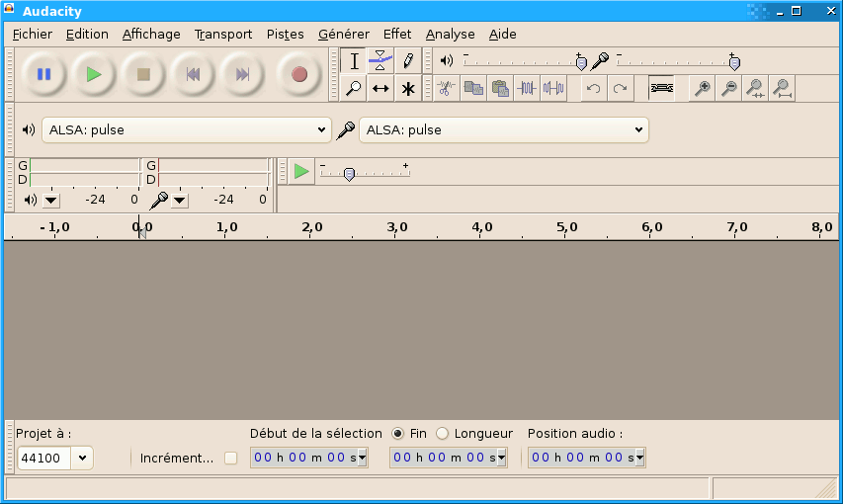Screen dimensions: 843x504
Task: Open the Affichage menu
Action: click(x=151, y=35)
